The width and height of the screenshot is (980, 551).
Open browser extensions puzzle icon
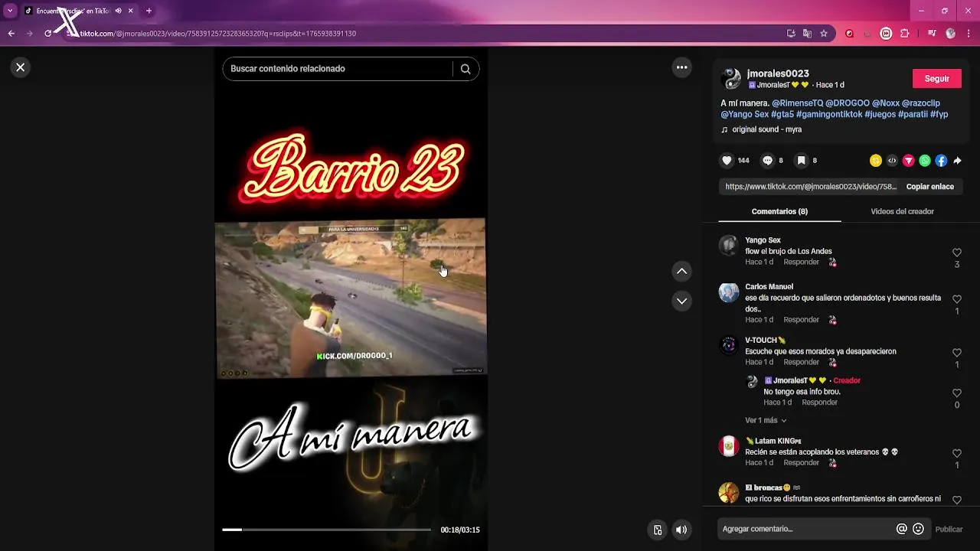click(x=904, y=34)
